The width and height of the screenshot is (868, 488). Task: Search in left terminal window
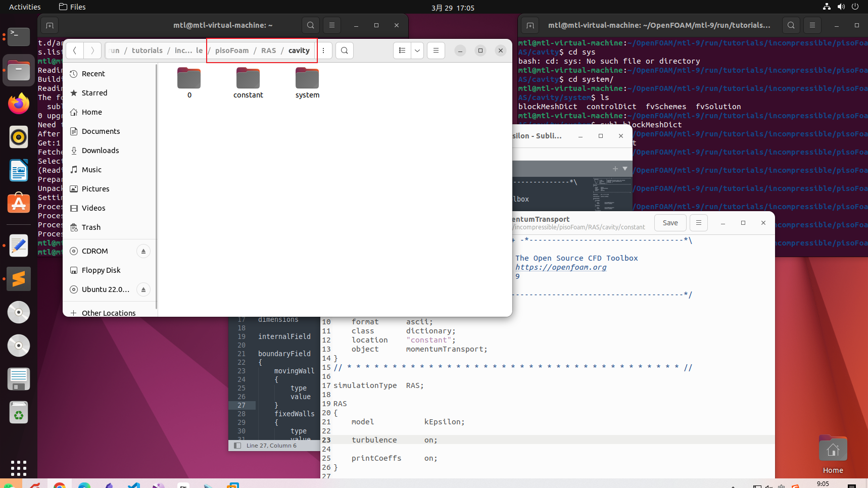[311, 25]
